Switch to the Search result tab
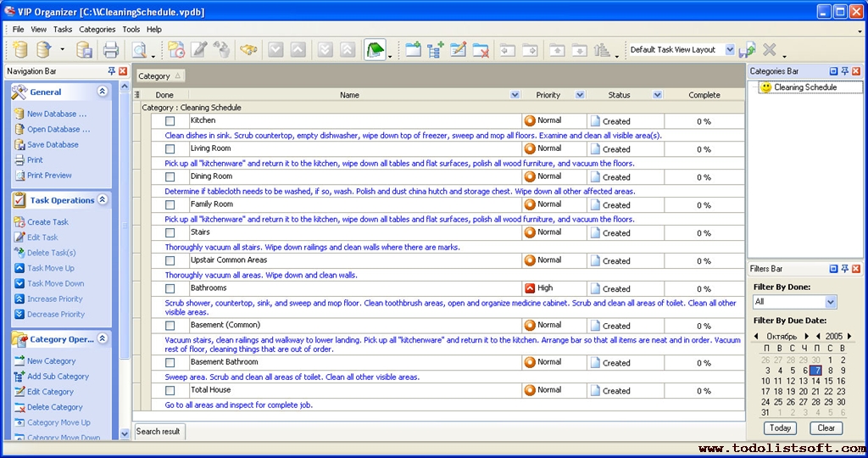 tap(159, 431)
